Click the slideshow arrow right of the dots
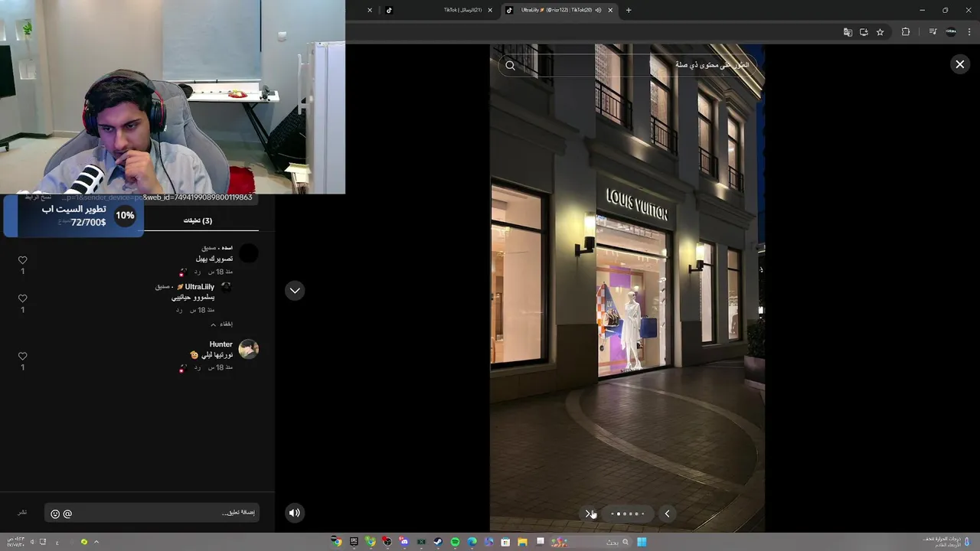This screenshot has width=980, height=551. (x=667, y=514)
